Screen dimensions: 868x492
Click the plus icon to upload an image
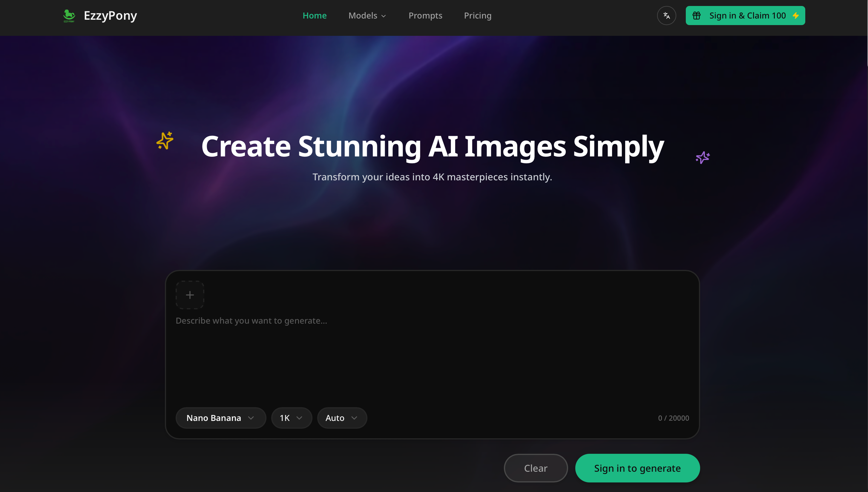(x=190, y=295)
